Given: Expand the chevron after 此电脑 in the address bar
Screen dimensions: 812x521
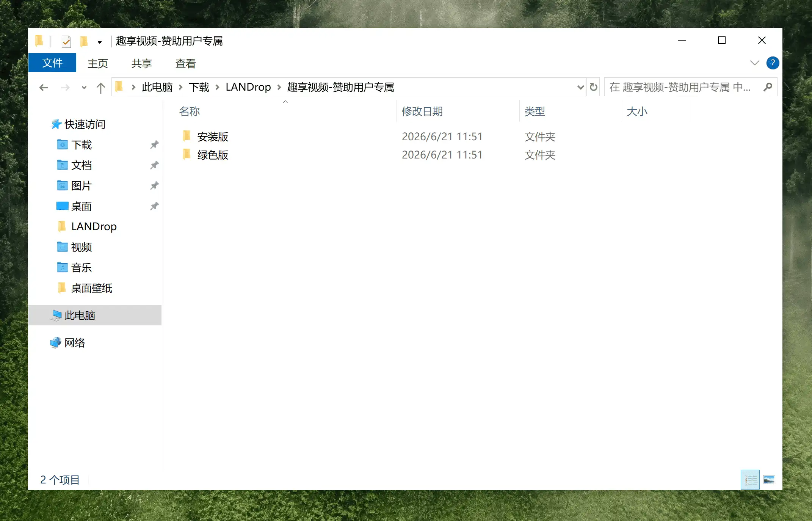Looking at the screenshot, I should (x=181, y=87).
